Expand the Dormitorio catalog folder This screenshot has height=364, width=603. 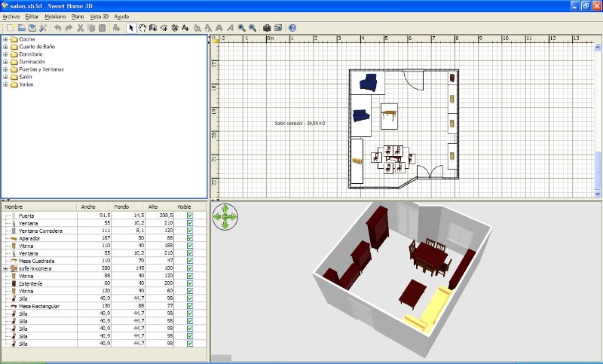pos(5,54)
